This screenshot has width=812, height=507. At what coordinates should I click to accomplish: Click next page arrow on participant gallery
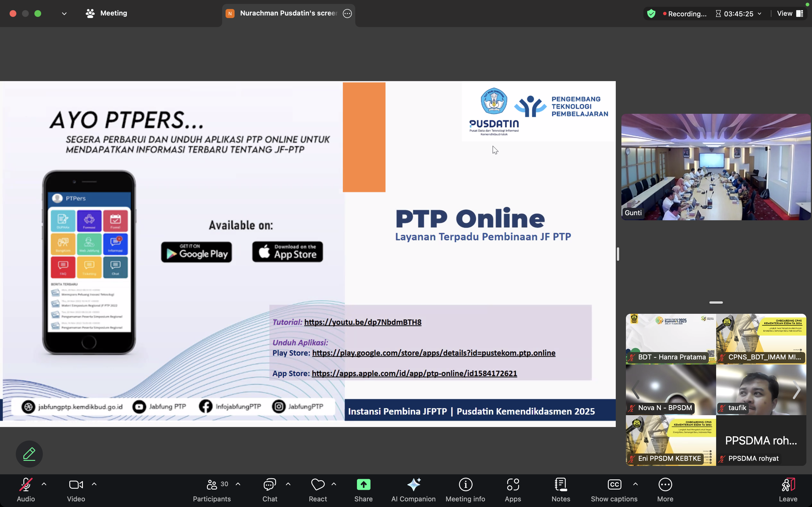point(796,390)
